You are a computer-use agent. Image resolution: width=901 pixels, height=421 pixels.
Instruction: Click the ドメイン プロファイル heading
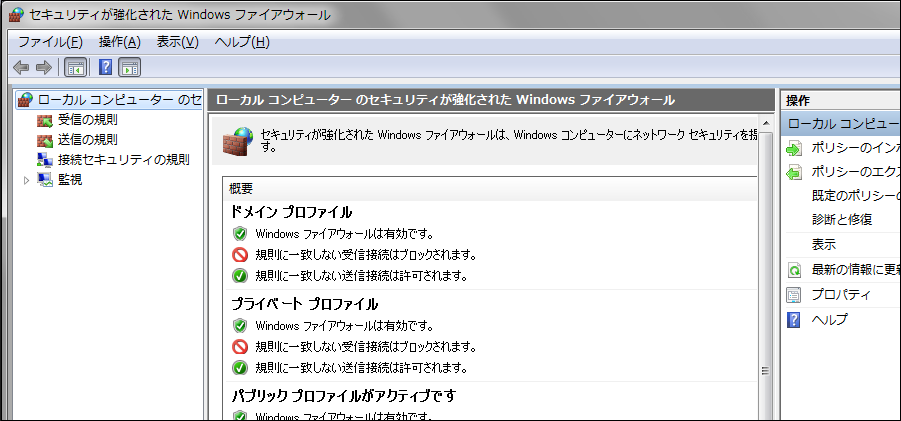point(291,212)
